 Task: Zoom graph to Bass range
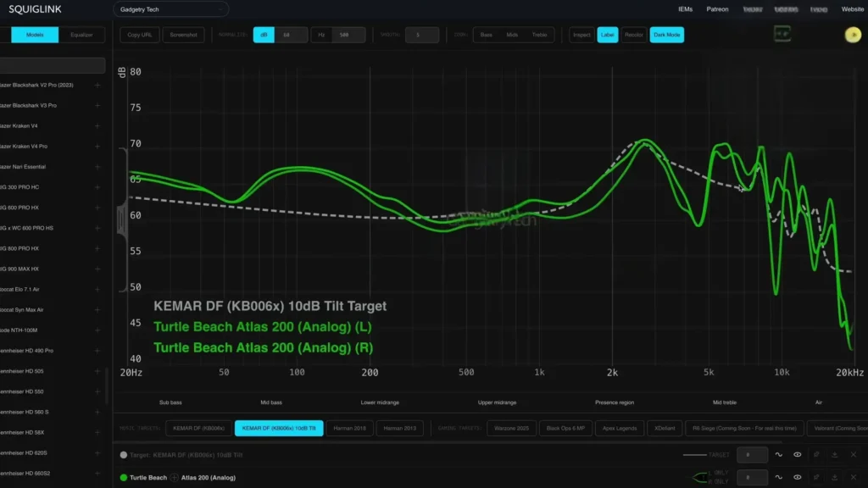(x=486, y=35)
